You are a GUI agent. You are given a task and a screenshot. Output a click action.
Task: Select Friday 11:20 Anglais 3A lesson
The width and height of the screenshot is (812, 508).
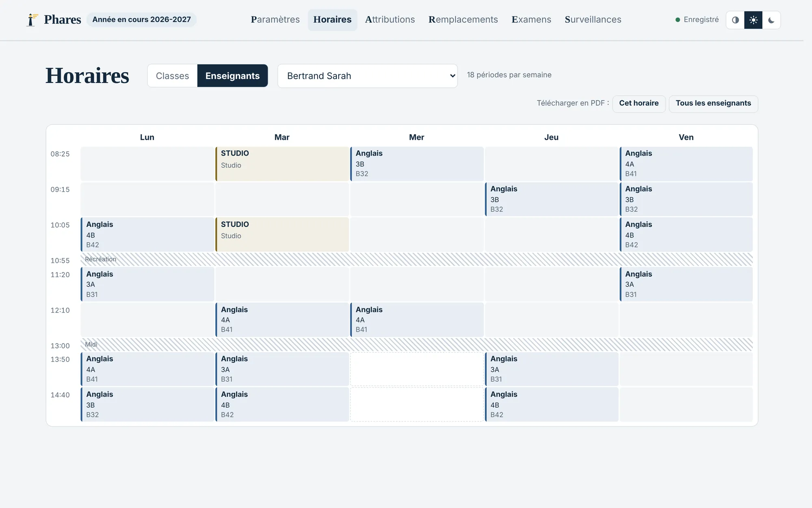[x=686, y=284]
